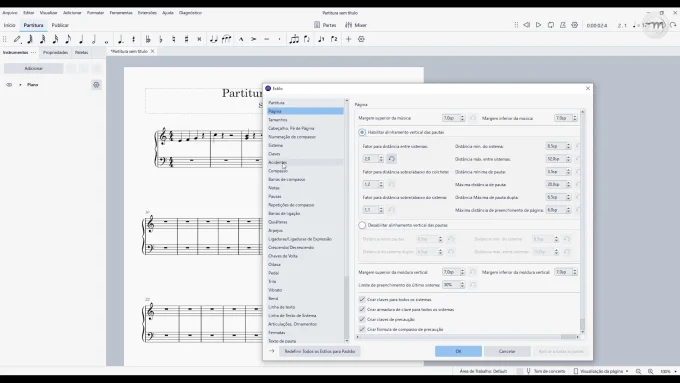Image resolution: width=680 pixels, height=383 pixels.
Task: Switch to voice 2
Action: 334,39
